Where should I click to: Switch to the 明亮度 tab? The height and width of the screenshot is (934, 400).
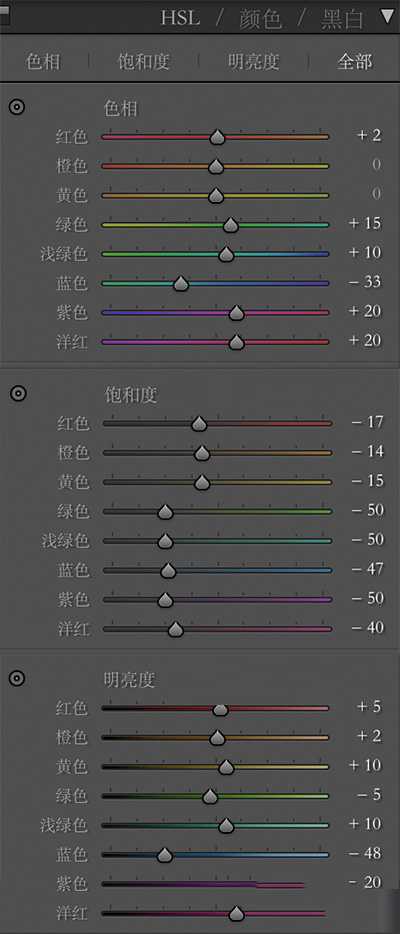(254, 62)
